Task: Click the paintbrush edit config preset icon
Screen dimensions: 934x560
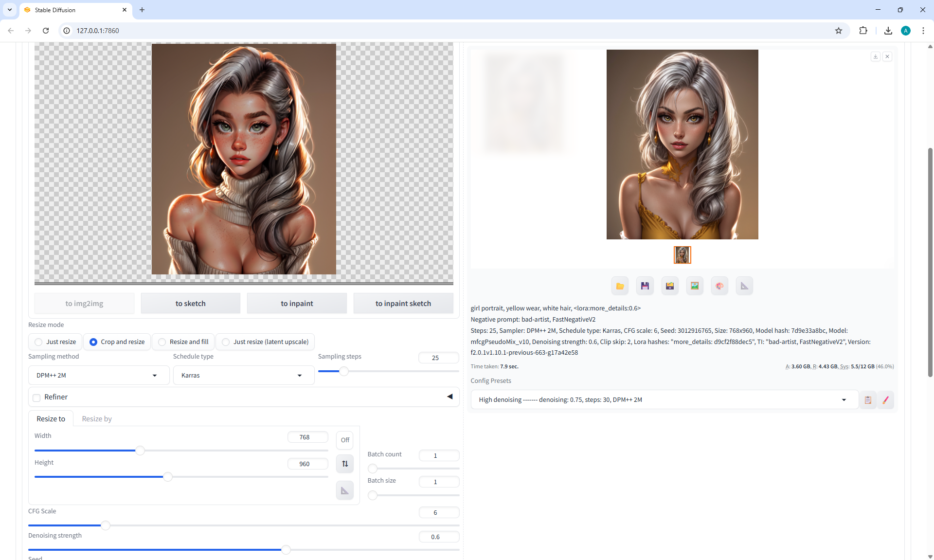Action: [885, 400]
